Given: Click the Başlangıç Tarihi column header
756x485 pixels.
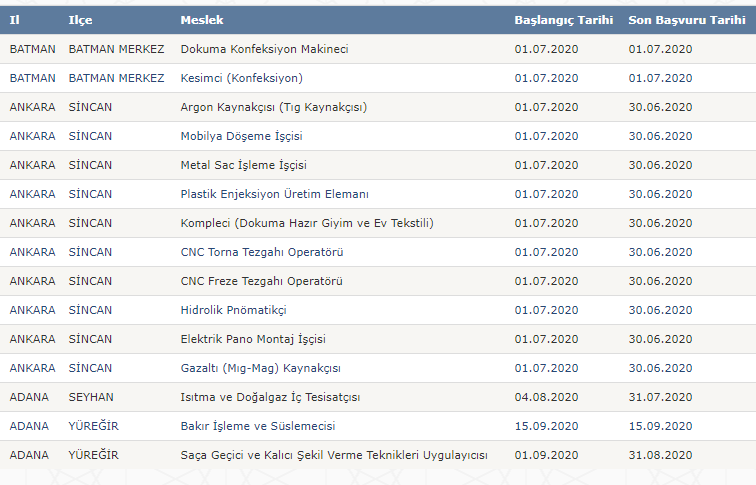Looking at the screenshot, I should point(563,20).
